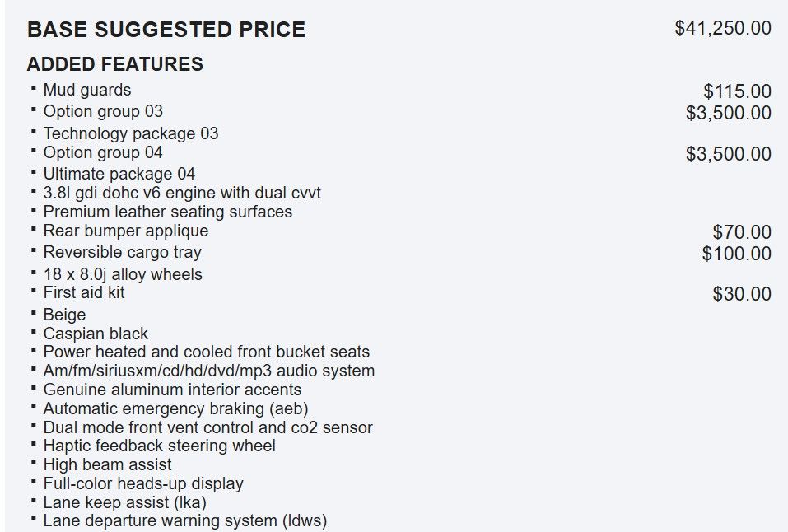Select the Reversible cargo tray line
The height and width of the screenshot is (532, 788).
pyautogui.click(x=122, y=252)
